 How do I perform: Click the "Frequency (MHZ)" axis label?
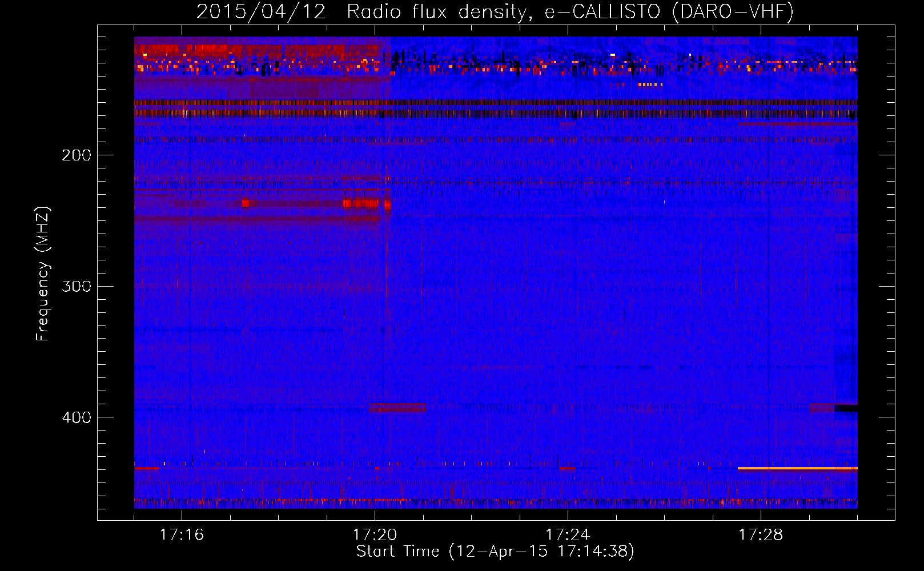point(43,274)
